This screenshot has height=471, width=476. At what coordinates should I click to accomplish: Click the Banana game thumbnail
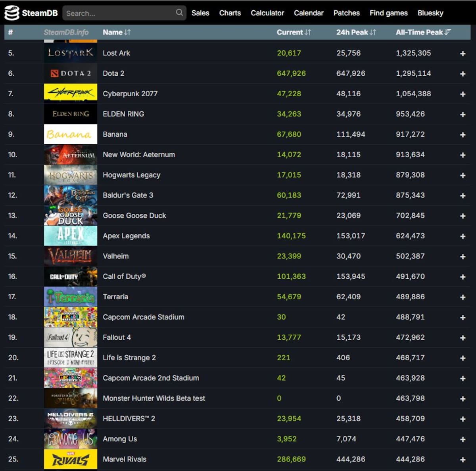coord(71,134)
